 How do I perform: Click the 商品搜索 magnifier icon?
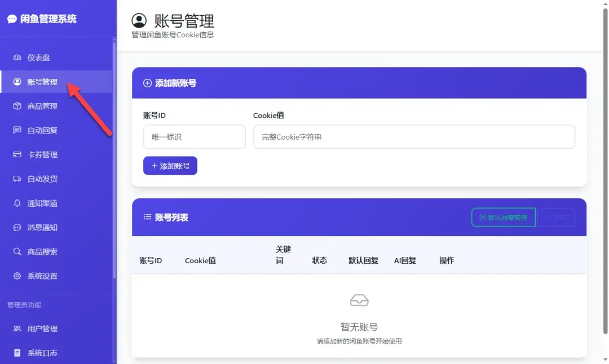[17, 251]
